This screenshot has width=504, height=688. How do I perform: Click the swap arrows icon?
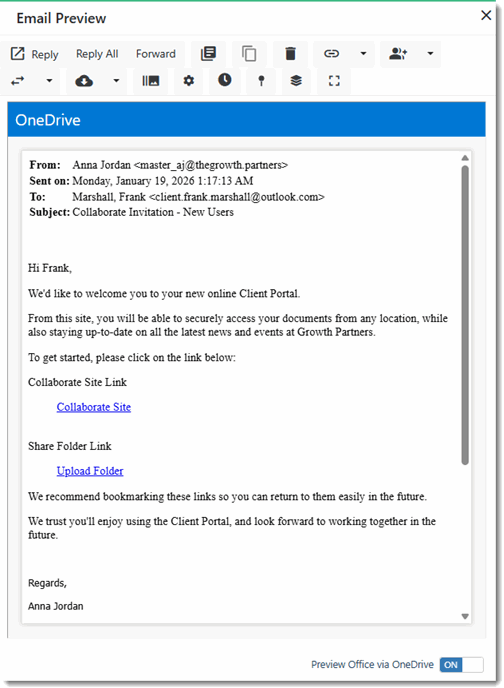pos(18,81)
